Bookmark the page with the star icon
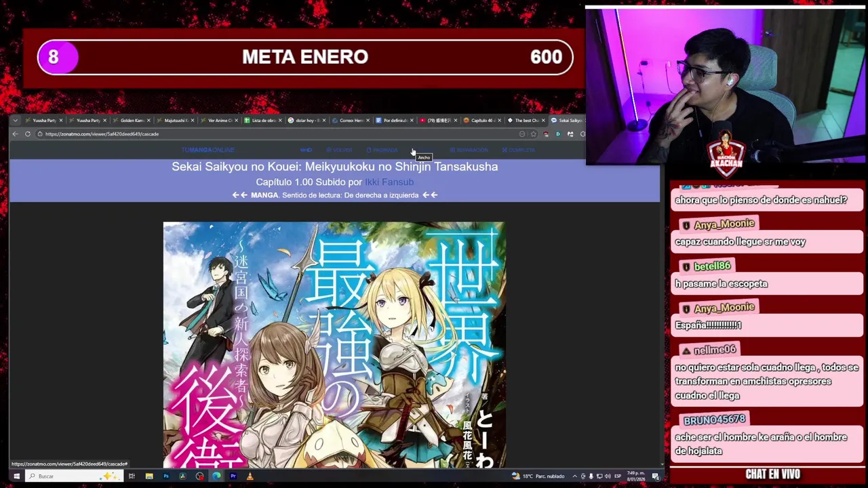This screenshot has height=488, width=868. click(534, 134)
